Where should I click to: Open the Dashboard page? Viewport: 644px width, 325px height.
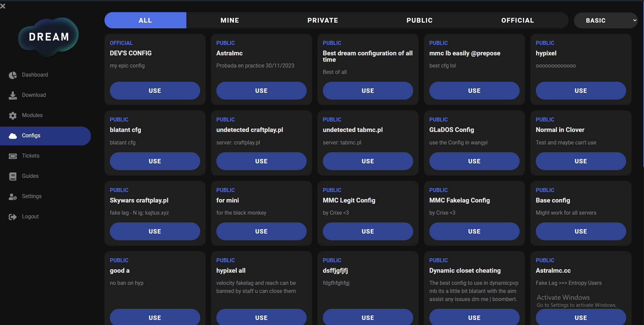point(35,75)
